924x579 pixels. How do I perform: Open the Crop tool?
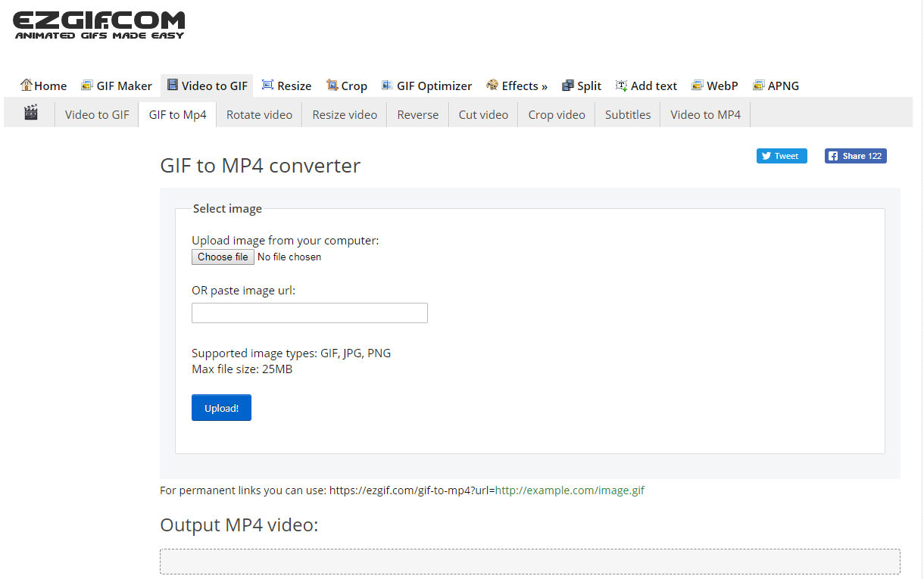[x=347, y=86]
